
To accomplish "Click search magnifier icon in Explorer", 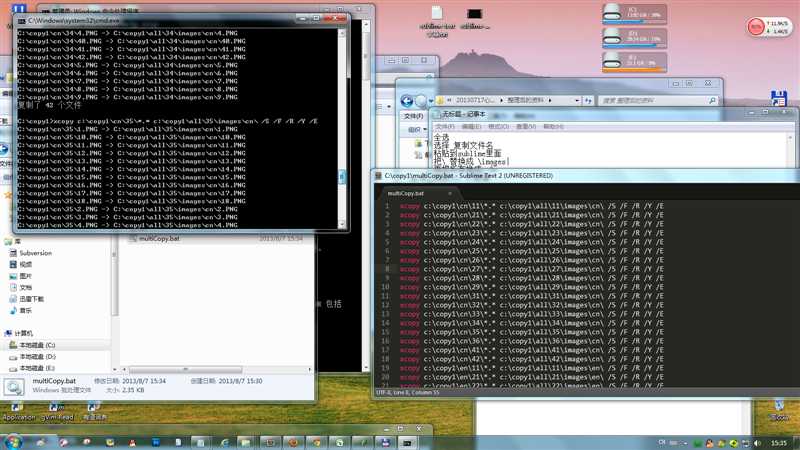I will [712, 101].
